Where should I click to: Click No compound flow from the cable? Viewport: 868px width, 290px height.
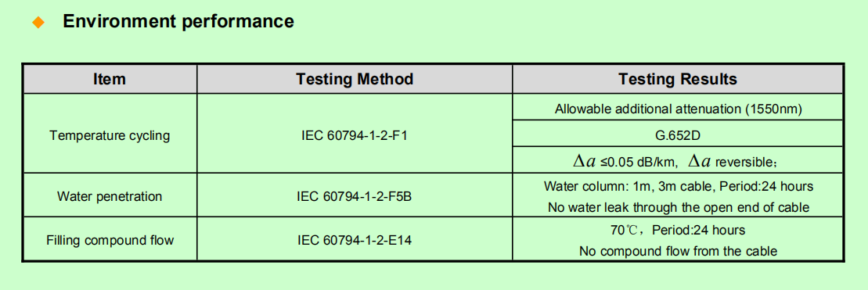tap(678, 252)
